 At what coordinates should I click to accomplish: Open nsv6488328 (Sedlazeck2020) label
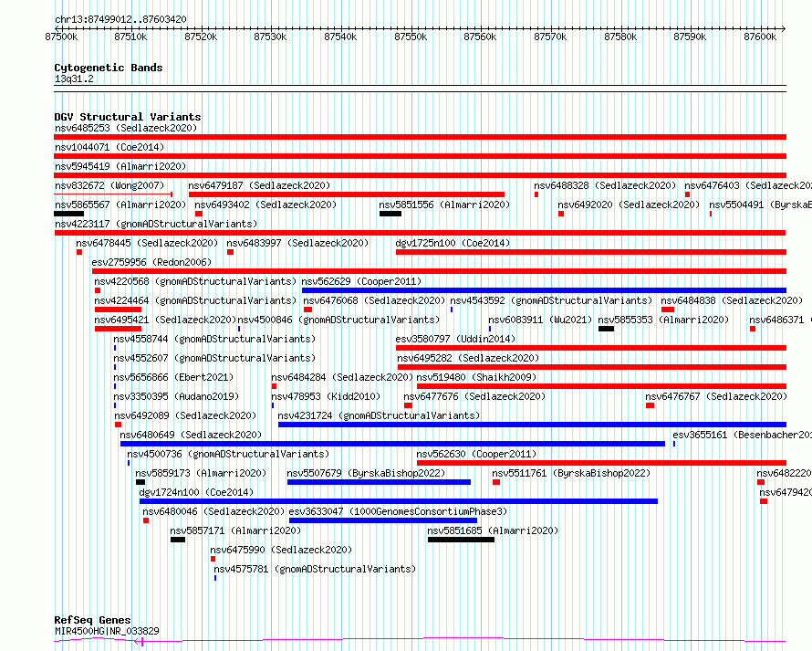tap(605, 185)
